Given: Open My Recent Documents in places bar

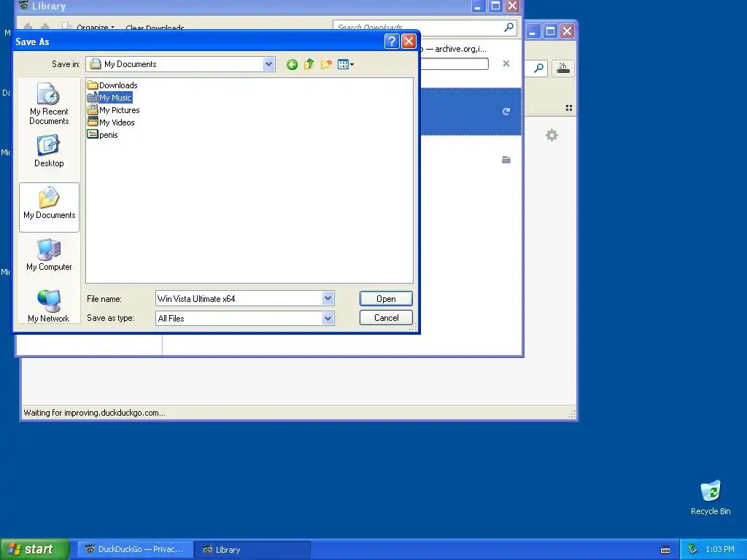Looking at the screenshot, I should pyautogui.click(x=49, y=104).
